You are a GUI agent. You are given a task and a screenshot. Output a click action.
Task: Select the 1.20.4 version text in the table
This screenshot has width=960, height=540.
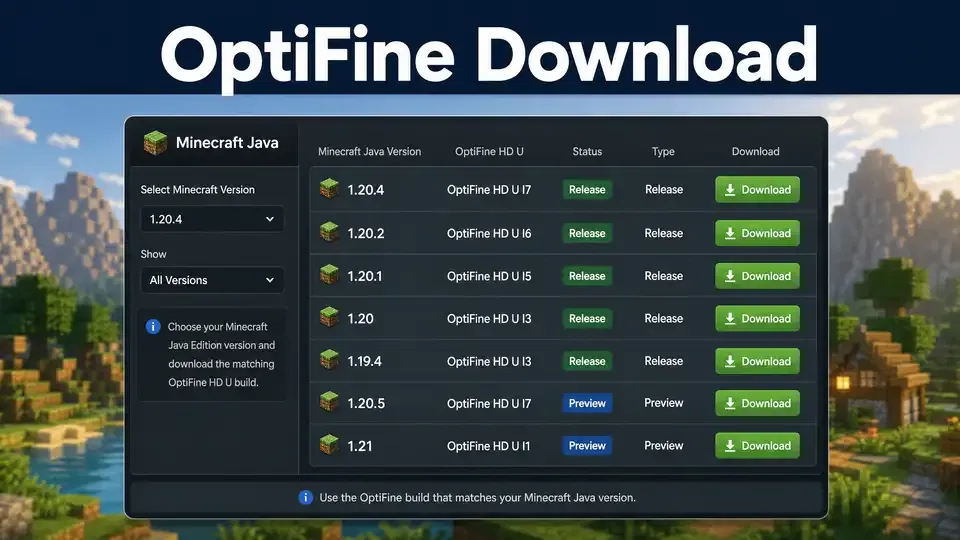(366, 190)
